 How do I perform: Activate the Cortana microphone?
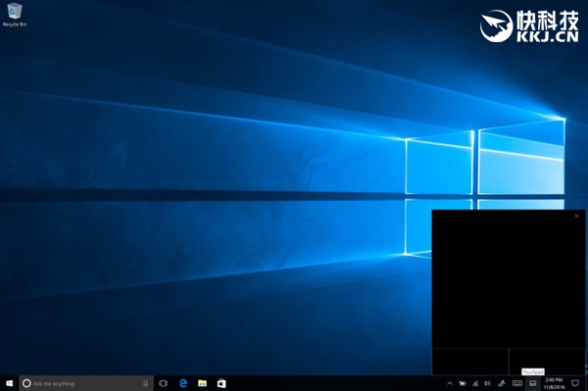[x=145, y=383]
